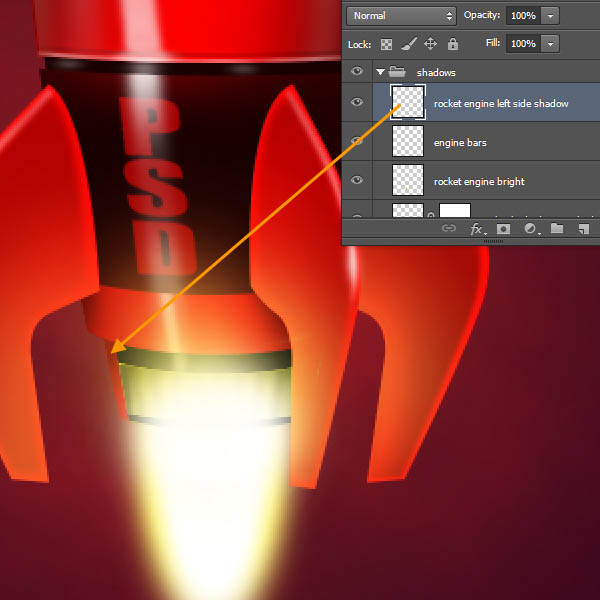Hide rocket engine left side shadow layer
This screenshot has height=600, width=600.
pyautogui.click(x=357, y=102)
